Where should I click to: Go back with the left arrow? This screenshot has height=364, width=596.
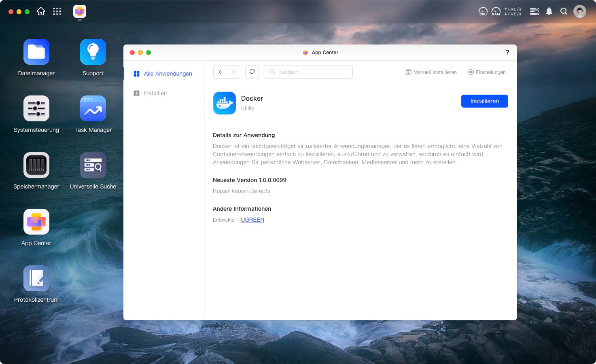[x=220, y=72]
